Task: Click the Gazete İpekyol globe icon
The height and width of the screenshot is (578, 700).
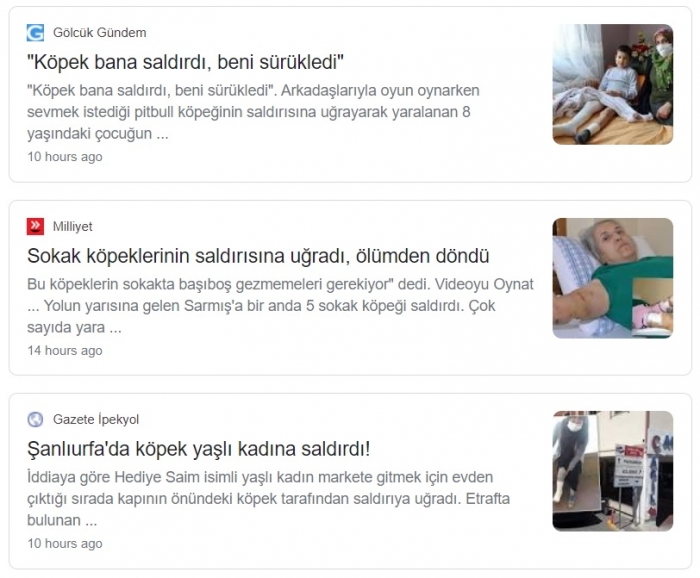Action: point(35,420)
